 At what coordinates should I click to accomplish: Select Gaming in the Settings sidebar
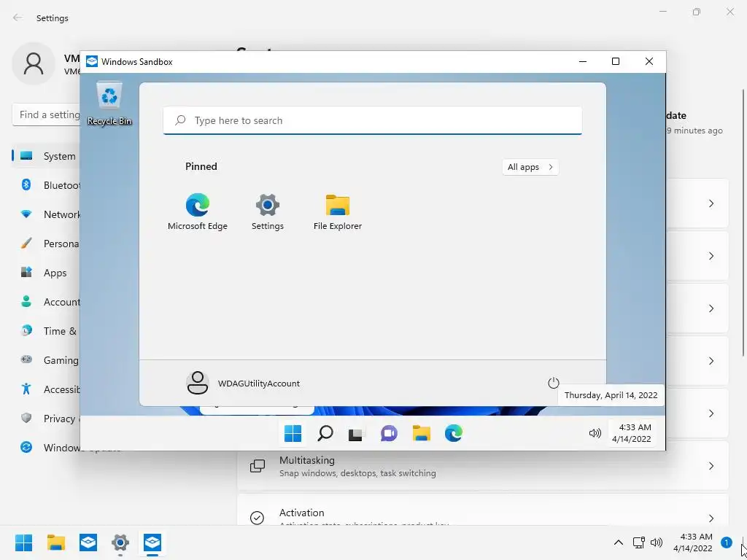(x=46, y=360)
